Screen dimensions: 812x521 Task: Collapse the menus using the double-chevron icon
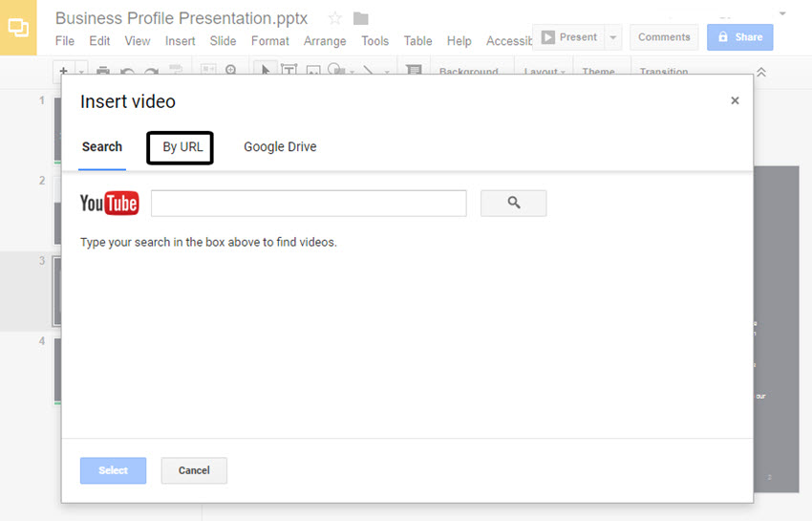point(760,72)
